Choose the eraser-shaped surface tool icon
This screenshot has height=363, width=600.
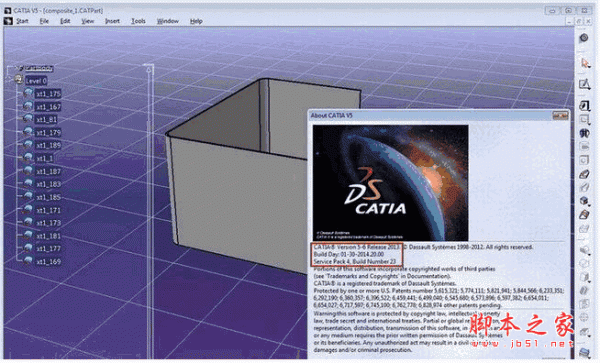point(584,174)
